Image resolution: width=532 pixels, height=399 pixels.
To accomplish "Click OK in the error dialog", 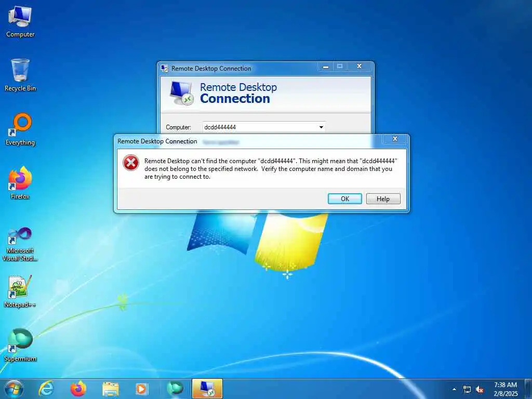I will 345,199.
